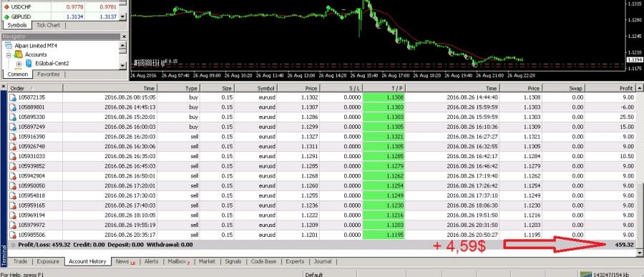Close the Navigator panel

pyautogui.click(x=124, y=37)
